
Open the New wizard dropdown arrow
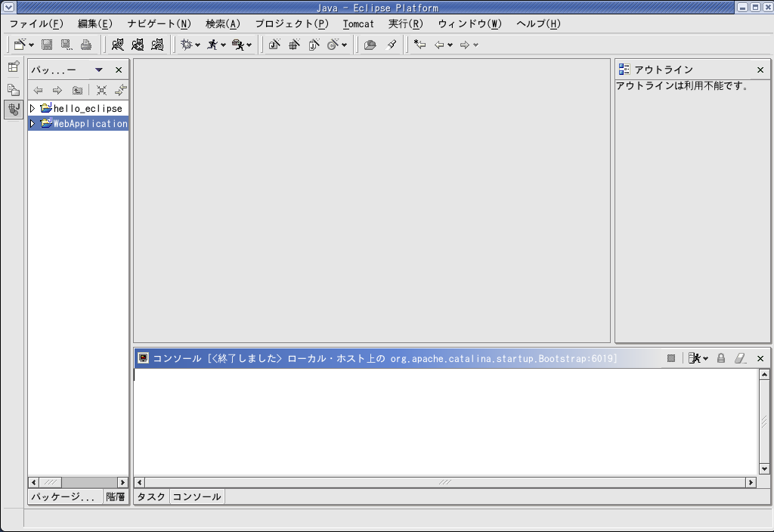pyautogui.click(x=32, y=45)
